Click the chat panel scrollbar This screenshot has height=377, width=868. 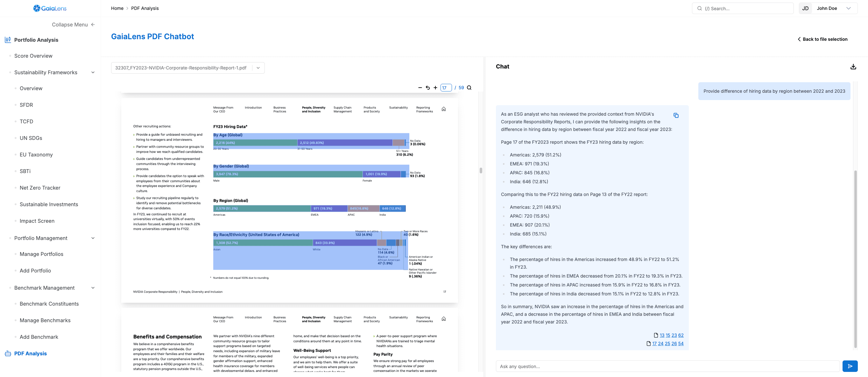coord(855,259)
